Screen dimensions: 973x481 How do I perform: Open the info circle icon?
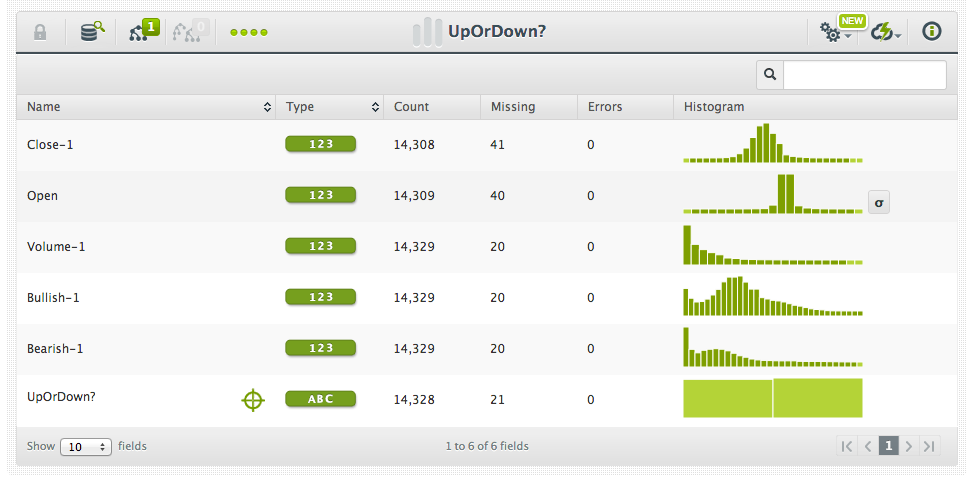point(931,32)
